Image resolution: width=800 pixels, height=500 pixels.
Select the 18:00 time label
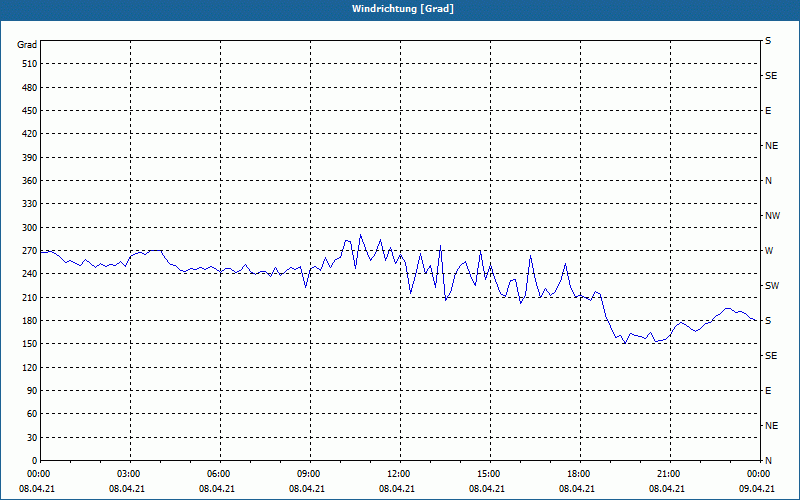pyautogui.click(x=580, y=474)
